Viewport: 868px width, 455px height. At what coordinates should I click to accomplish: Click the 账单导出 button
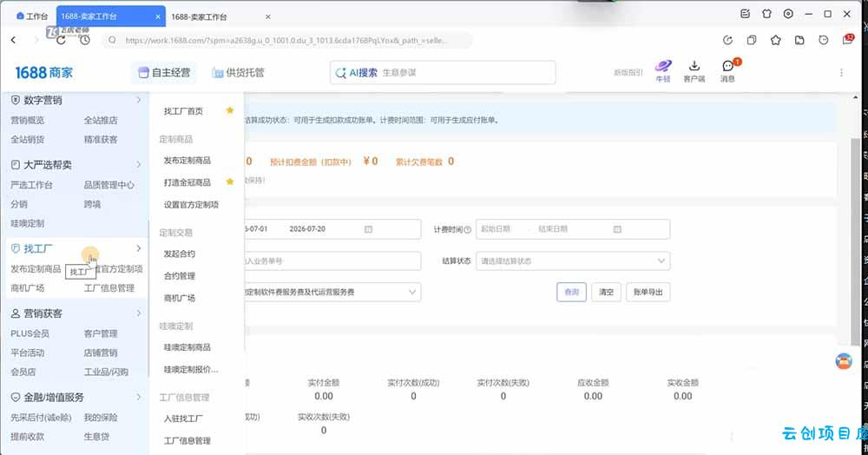[x=648, y=292]
